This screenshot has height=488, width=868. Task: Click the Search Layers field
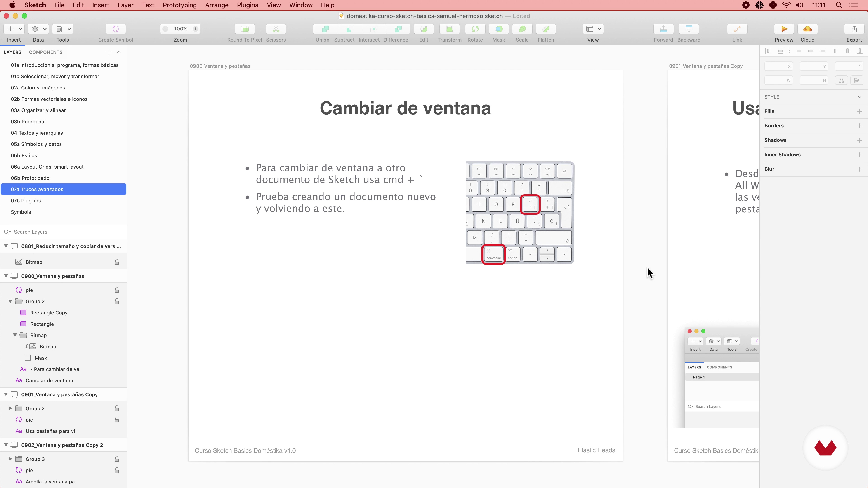click(64, 232)
